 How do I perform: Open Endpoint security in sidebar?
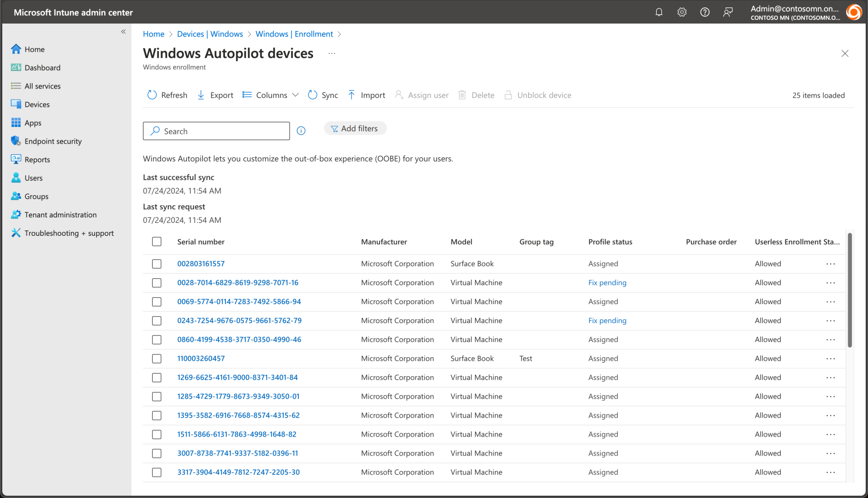53,141
